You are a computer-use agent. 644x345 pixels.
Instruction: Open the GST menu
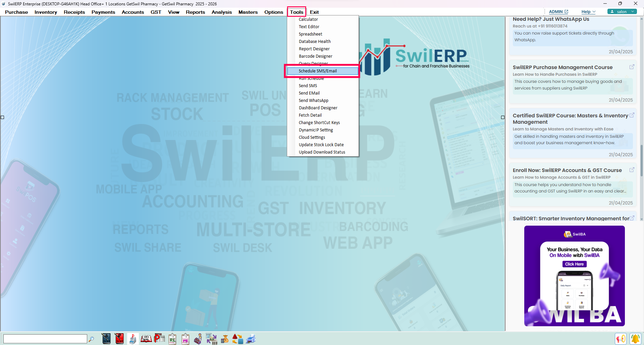click(x=156, y=12)
